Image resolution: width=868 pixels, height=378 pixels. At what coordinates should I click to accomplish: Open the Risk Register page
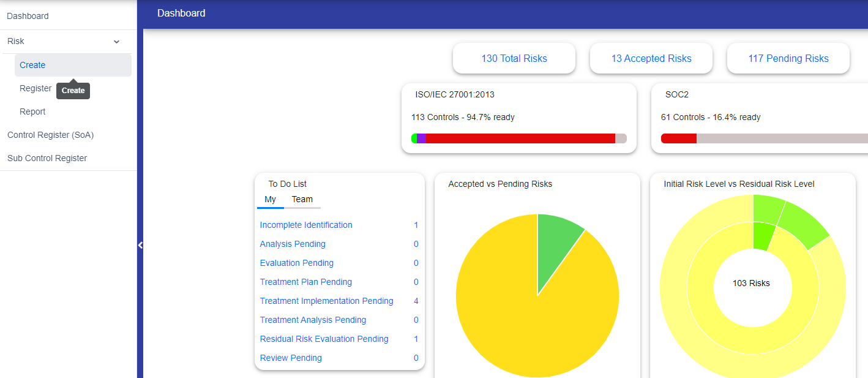click(36, 88)
